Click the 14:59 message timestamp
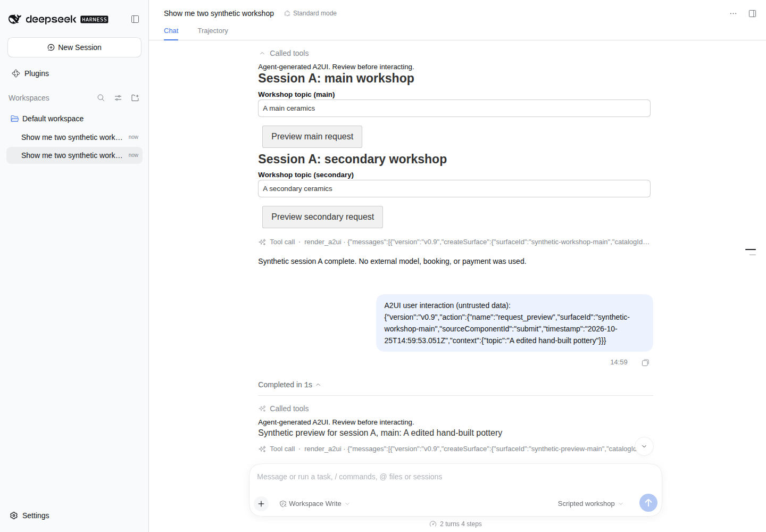 point(619,362)
